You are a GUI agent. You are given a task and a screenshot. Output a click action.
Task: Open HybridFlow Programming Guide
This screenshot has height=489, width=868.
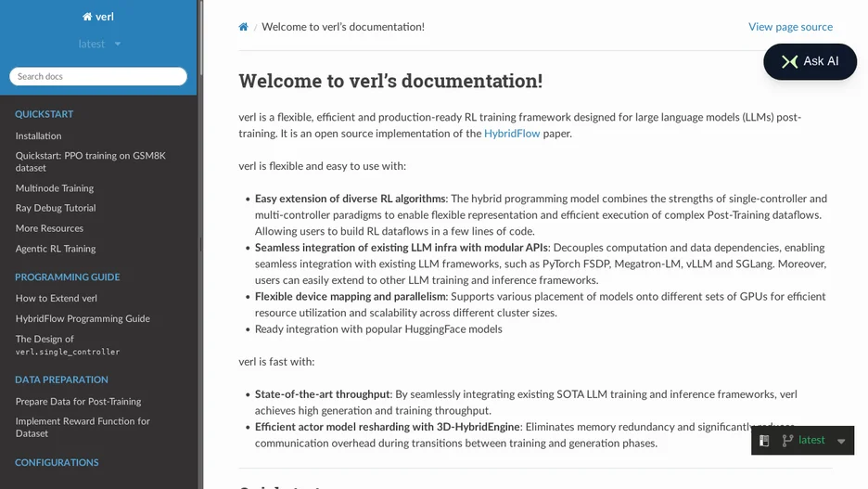click(x=83, y=318)
